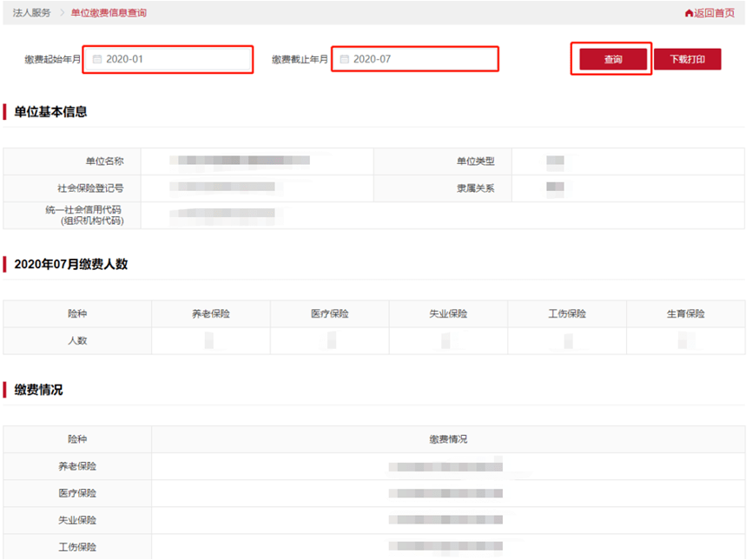The width and height of the screenshot is (752, 560).
Task: Click the 人数 row label
Action: [77, 340]
